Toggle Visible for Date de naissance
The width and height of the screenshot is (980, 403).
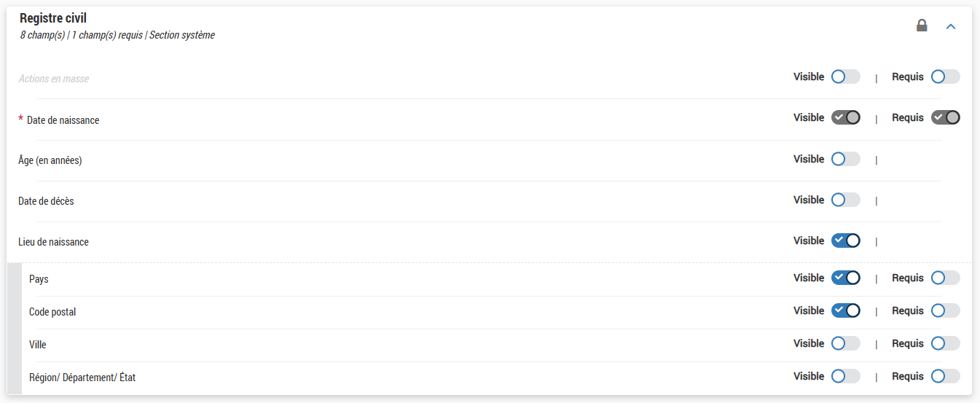pos(845,117)
